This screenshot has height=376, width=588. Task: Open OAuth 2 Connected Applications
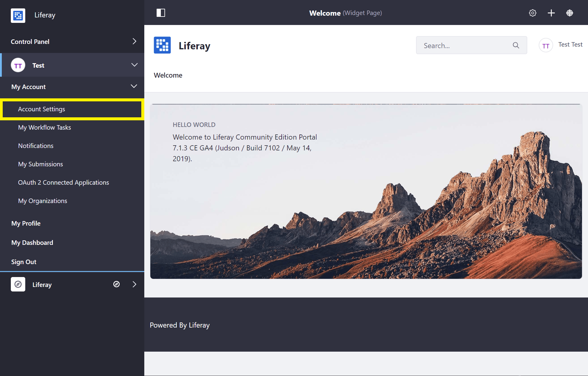tap(63, 183)
